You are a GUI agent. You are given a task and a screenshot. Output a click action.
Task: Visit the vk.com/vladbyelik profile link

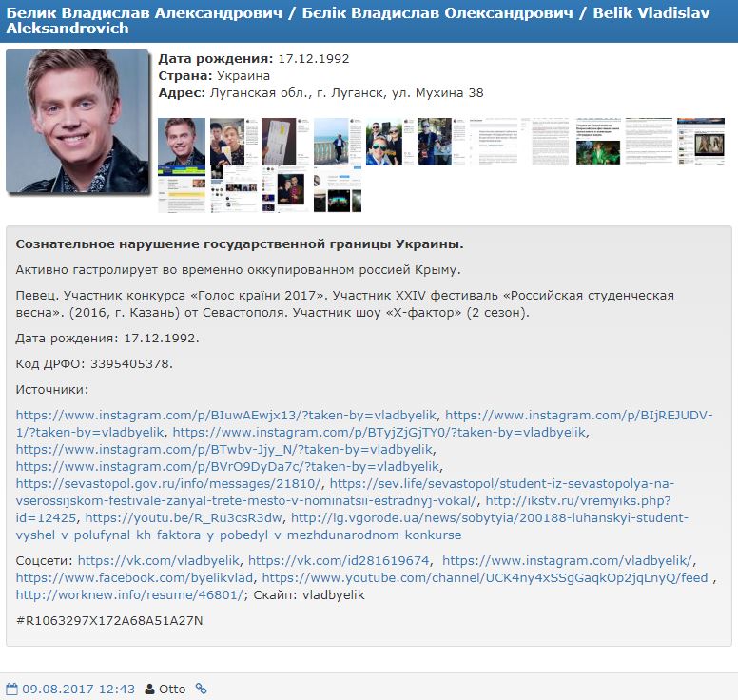pyautogui.click(x=159, y=560)
